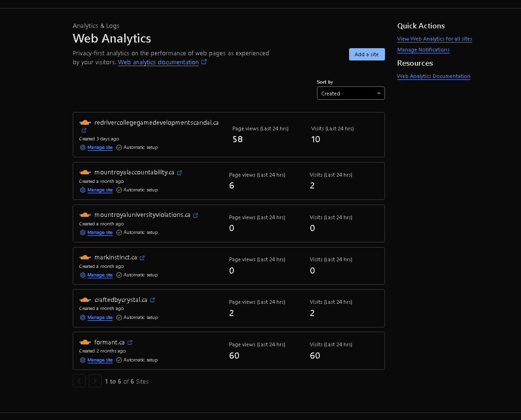Viewport: 521px width, 420px height.
Task: Select the redrivercollegegamedevelopmentscandal.ca site name
Action: pos(156,123)
